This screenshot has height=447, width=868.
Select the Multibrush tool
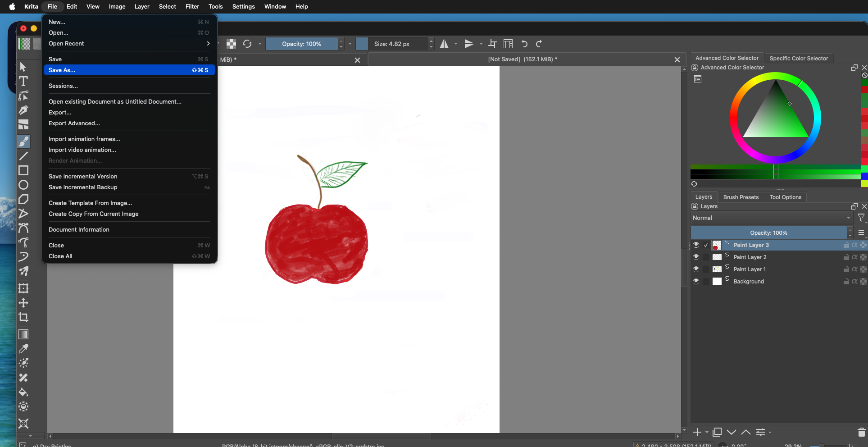click(23, 271)
